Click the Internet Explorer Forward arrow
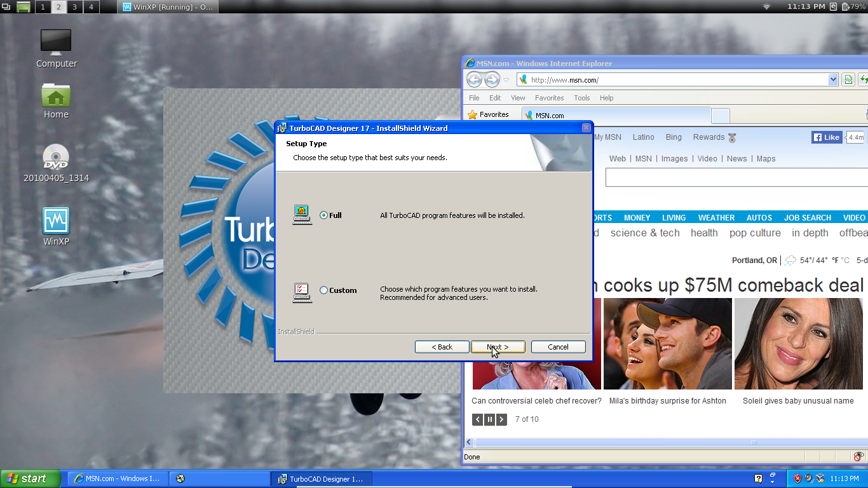This screenshot has width=868, height=488. pyautogui.click(x=492, y=79)
